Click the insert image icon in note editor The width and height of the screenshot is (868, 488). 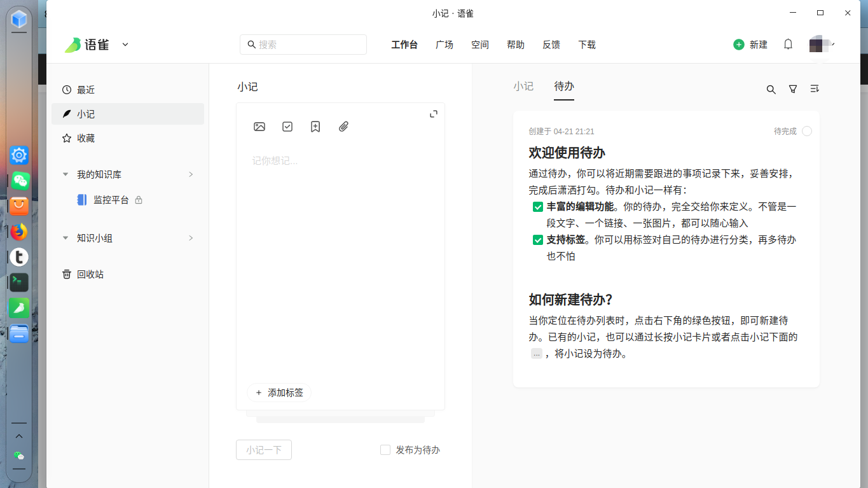[259, 127]
